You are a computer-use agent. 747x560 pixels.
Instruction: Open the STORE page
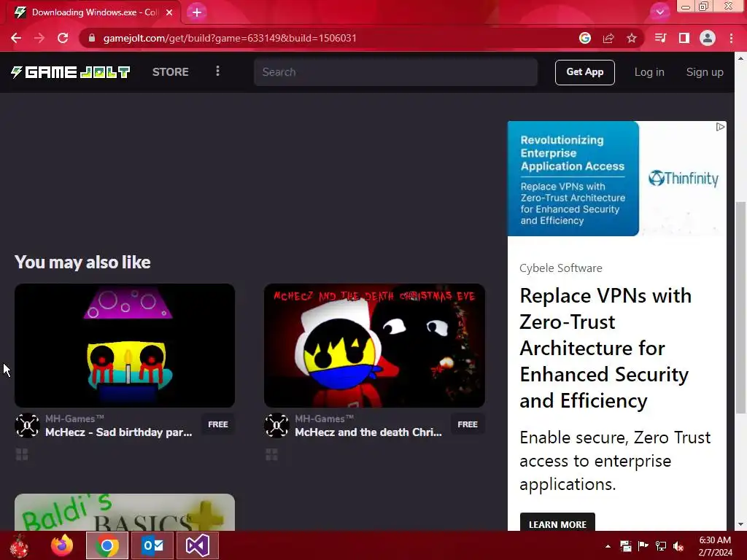pyautogui.click(x=170, y=72)
